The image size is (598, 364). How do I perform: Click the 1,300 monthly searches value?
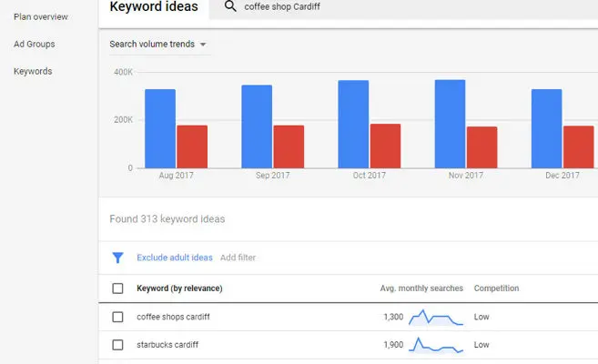[393, 317]
